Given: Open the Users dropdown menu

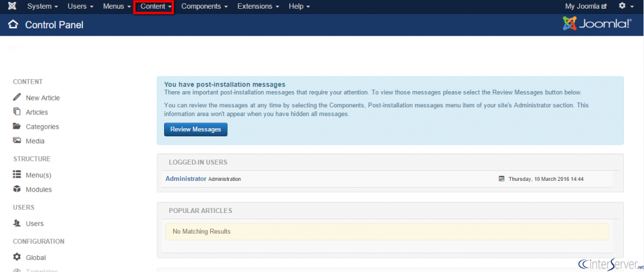Looking at the screenshot, I should [80, 6].
